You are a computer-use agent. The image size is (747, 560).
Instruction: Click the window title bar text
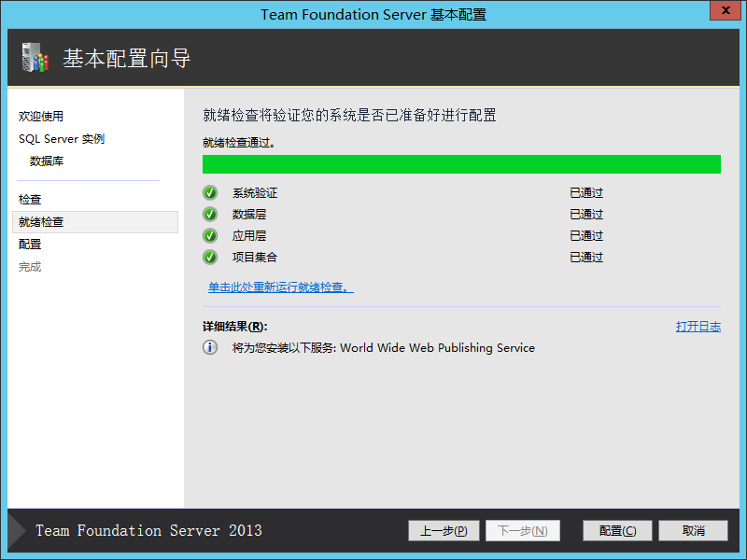(x=373, y=14)
